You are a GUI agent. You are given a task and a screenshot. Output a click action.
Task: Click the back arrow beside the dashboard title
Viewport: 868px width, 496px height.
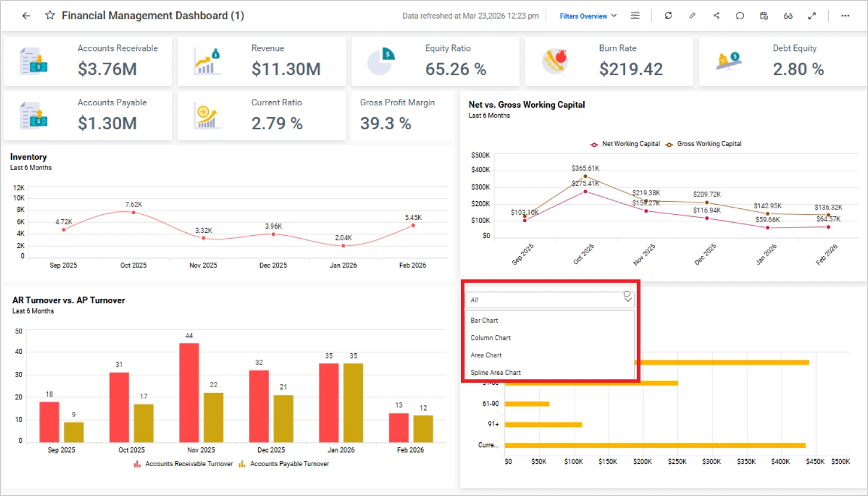pyautogui.click(x=26, y=16)
